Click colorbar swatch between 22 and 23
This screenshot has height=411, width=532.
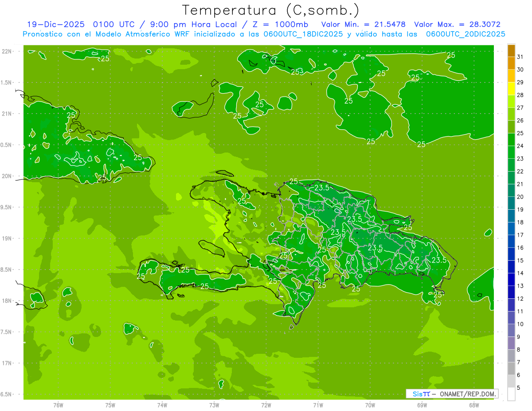(x=511, y=165)
